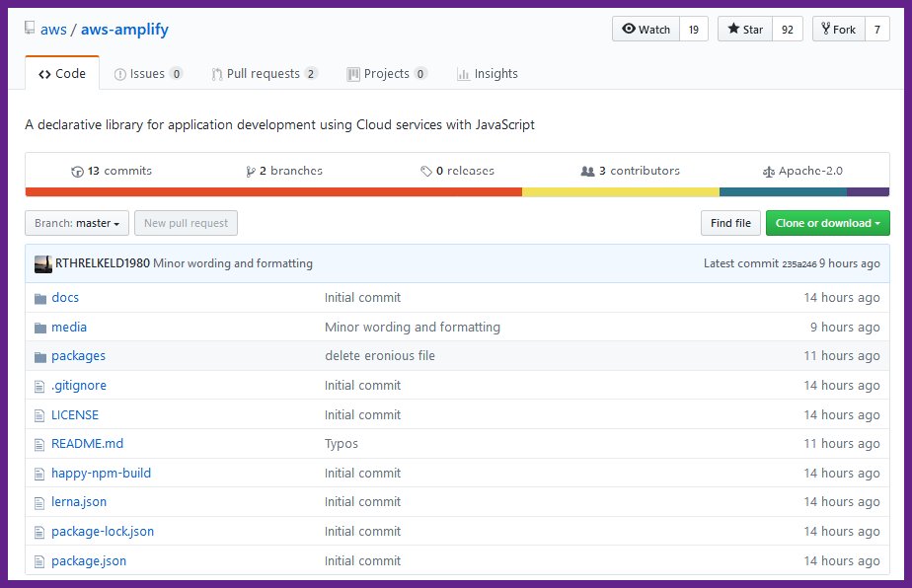
Task: Click the releases tag icon
Action: (x=426, y=172)
